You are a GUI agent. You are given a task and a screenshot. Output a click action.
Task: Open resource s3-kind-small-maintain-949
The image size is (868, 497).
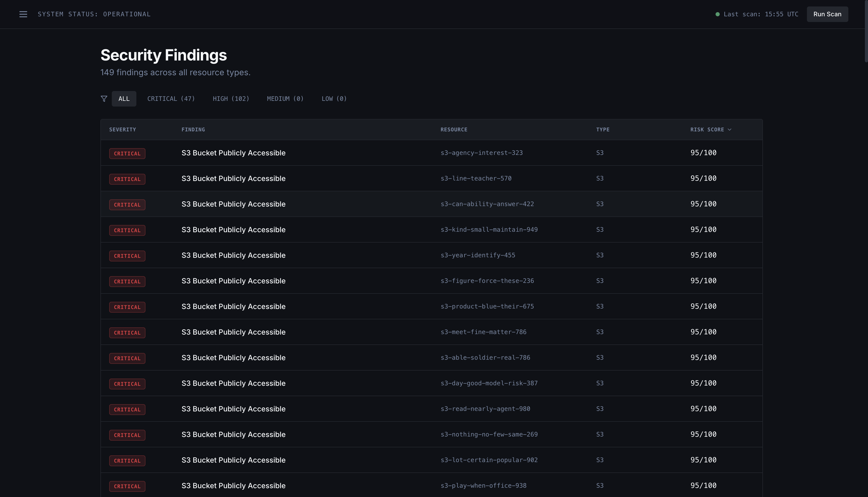click(x=489, y=230)
